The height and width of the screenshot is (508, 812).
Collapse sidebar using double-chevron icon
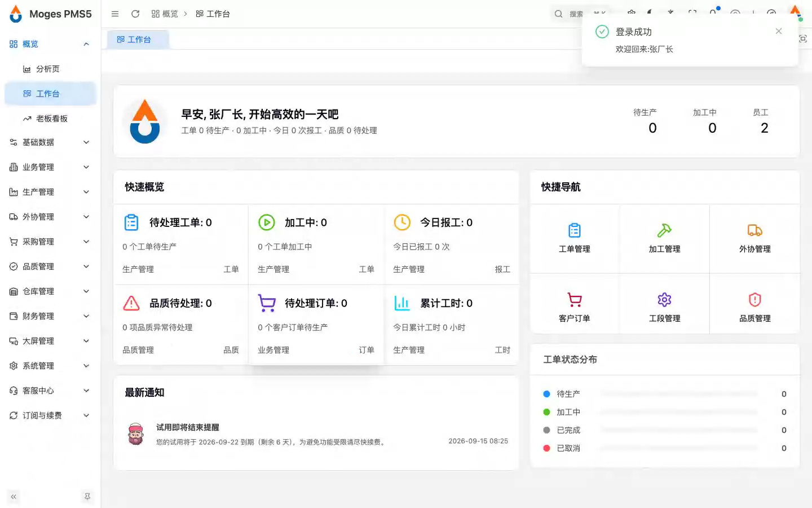pos(14,497)
